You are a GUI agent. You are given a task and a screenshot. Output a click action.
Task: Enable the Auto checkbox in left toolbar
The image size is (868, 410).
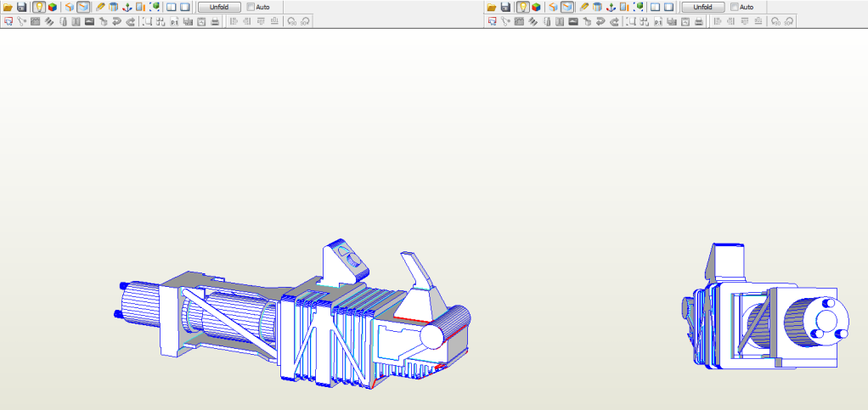click(x=251, y=7)
